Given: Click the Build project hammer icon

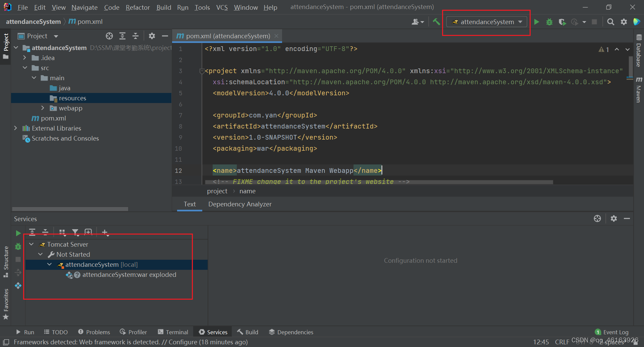Looking at the screenshot, I should pyautogui.click(x=436, y=22).
